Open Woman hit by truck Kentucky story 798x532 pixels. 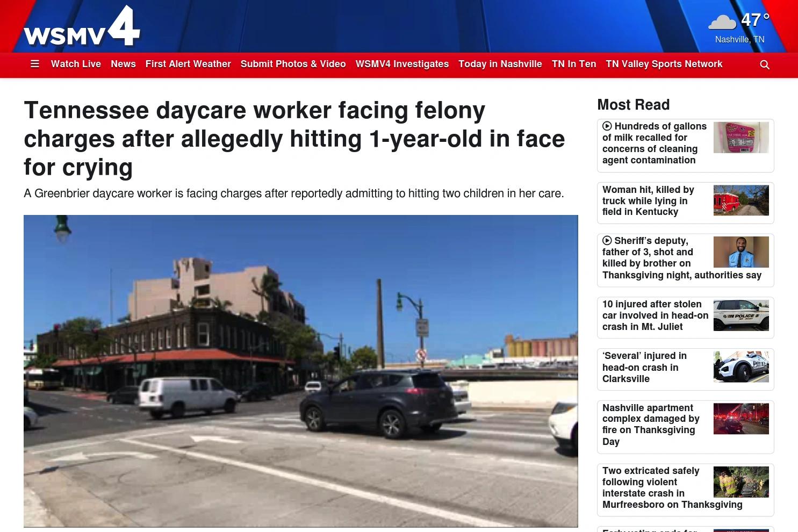click(x=648, y=200)
